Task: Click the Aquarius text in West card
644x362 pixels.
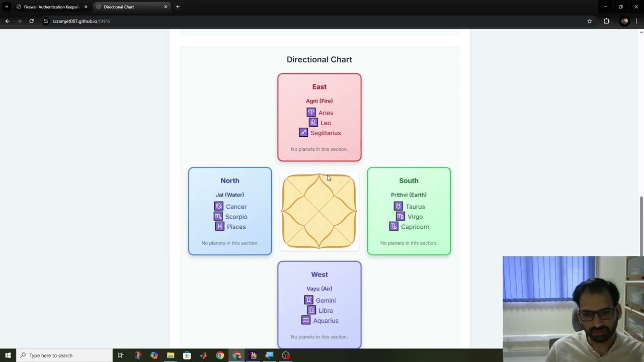Action: coord(326,320)
